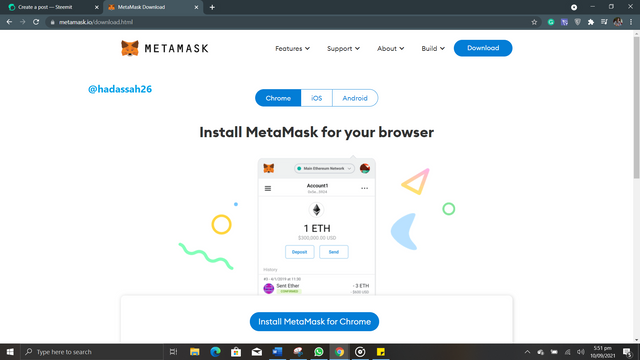Open the Mail app on the taskbar

257,352
